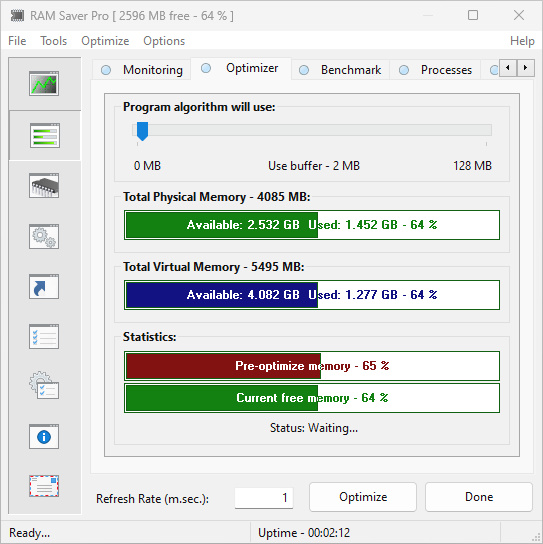
Task: Click the Total Virtual Memory usage bar
Action: click(x=312, y=295)
